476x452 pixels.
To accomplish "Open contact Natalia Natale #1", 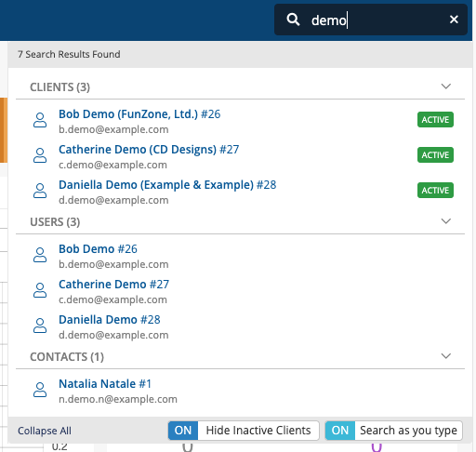I will click(x=105, y=384).
